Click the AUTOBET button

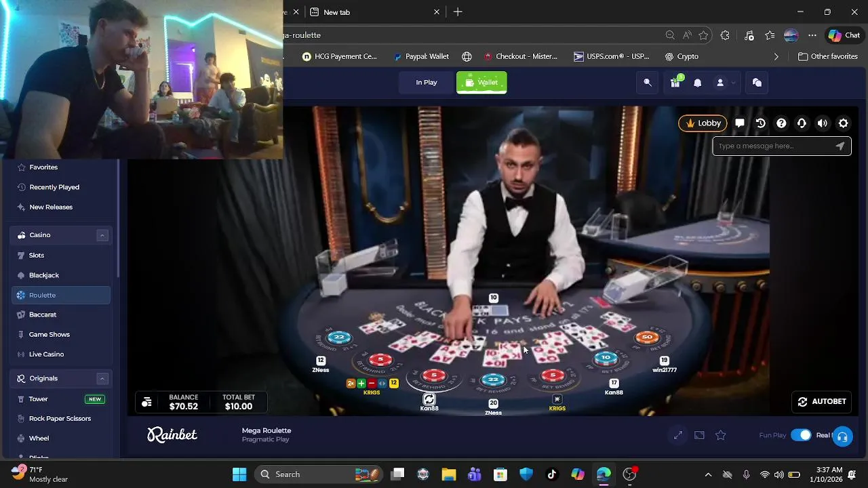(x=822, y=401)
